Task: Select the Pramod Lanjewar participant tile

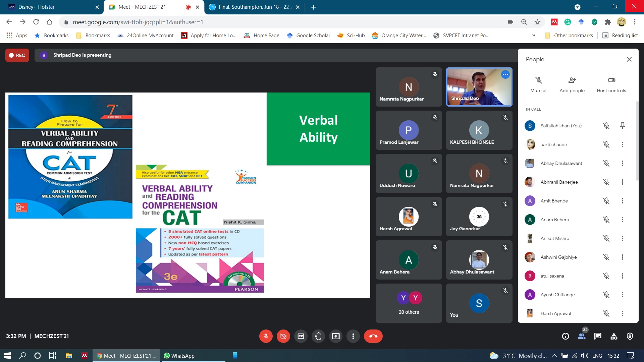Action: (409, 130)
